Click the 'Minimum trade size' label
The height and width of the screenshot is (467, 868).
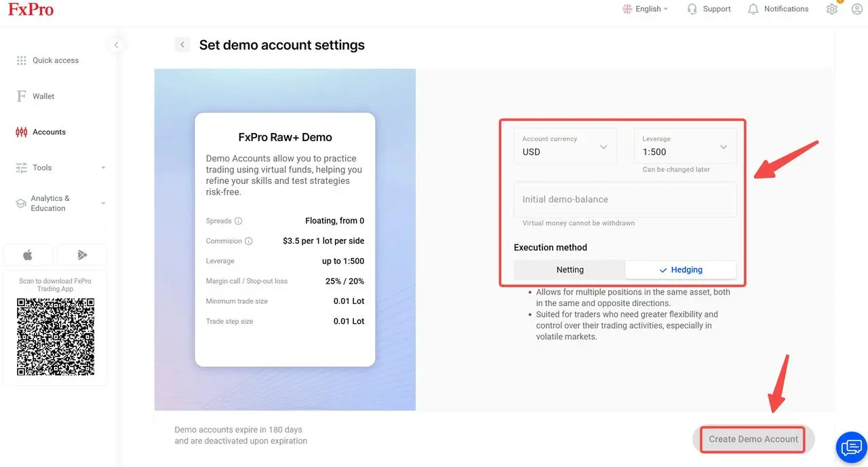(237, 301)
